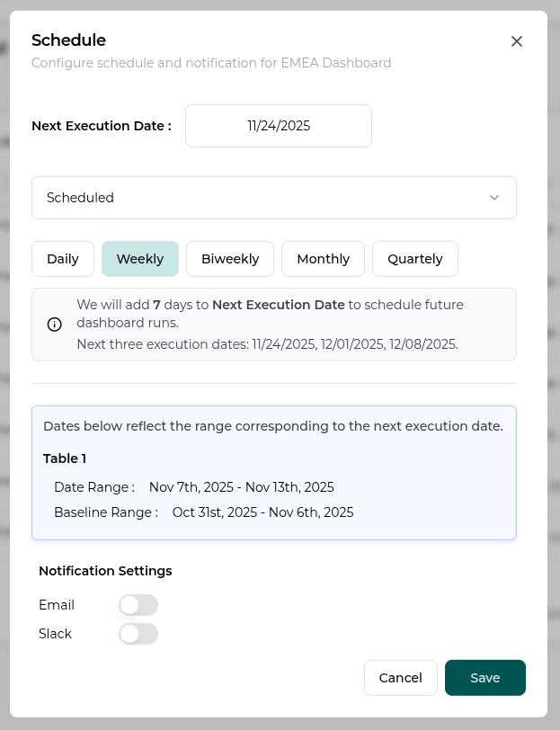This screenshot has height=730, width=560.
Task: Close the Schedule dialog with the X icon
Action: 516,41
